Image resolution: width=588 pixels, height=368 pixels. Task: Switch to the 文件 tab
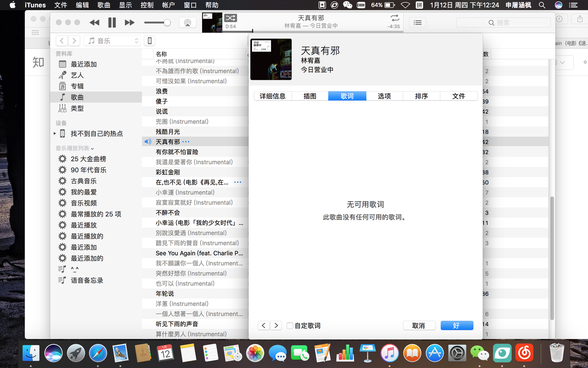(459, 96)
